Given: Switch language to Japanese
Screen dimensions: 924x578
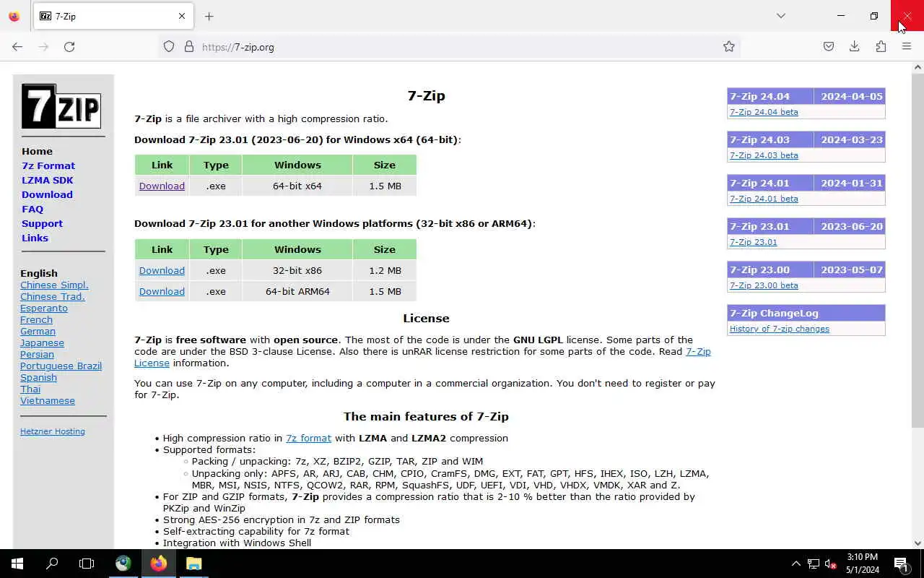Looking at the screenshot, I should tap(42, 342).
